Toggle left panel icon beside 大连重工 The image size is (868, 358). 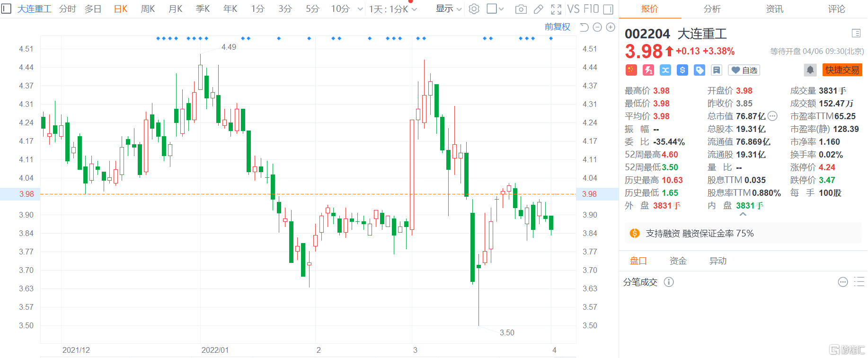[x=6, y=9]
